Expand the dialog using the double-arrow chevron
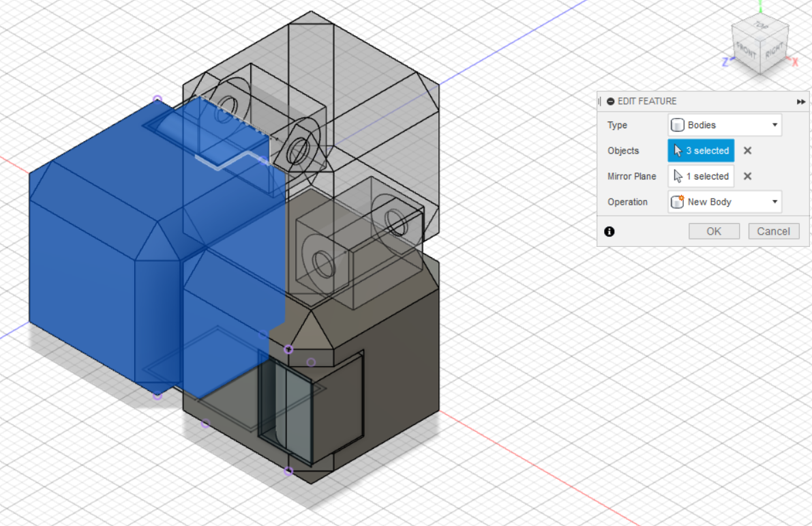Image resolution: width=812 pixels, height=526 pixels. click(x=800, y=101)
